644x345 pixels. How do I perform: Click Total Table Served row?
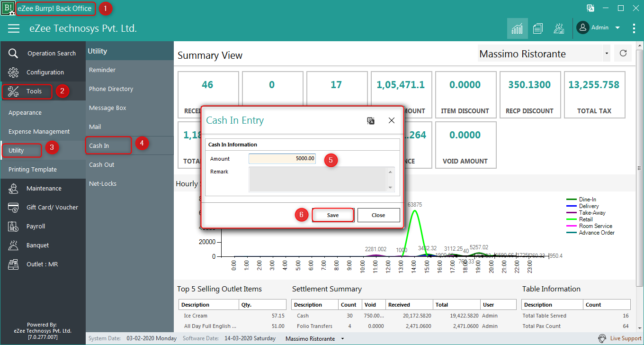coord(576,316)
